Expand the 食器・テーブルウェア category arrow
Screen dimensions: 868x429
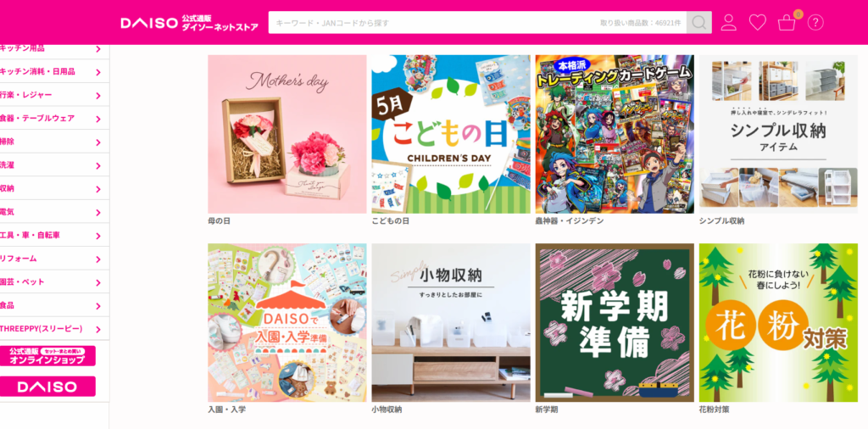(x=98, y=119)
